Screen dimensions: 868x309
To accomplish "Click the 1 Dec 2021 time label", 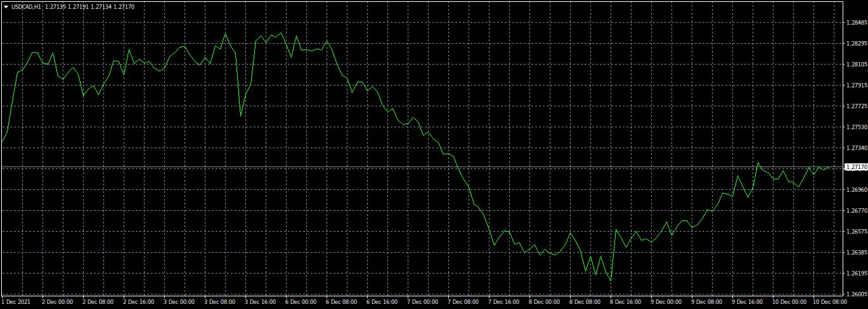I will click(x=16, y=303).
